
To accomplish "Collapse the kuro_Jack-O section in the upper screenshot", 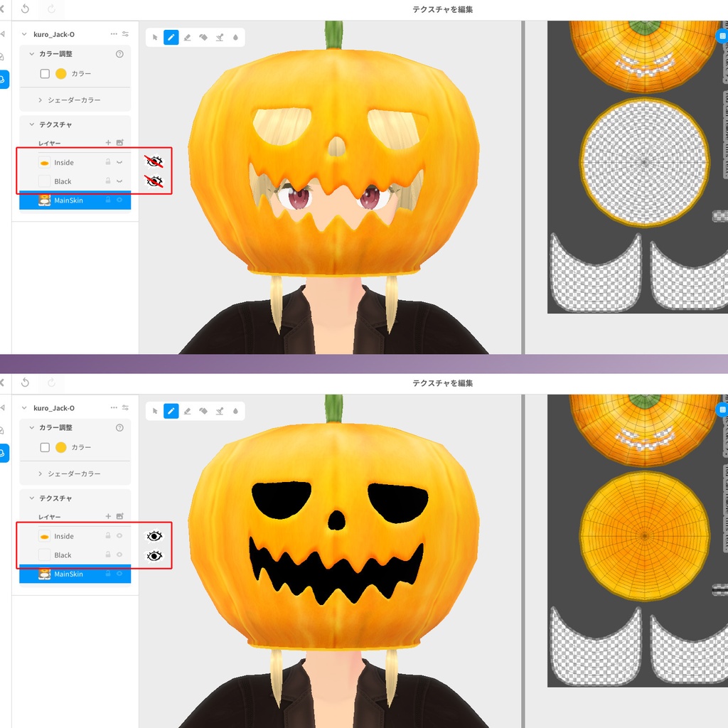I will [24, 34].
